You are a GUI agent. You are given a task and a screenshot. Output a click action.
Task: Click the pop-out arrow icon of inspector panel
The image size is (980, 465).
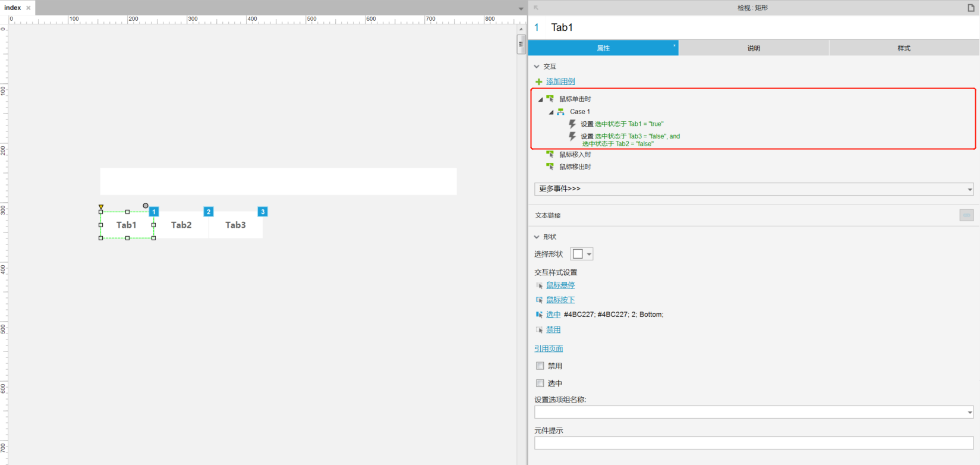point(536,8)
